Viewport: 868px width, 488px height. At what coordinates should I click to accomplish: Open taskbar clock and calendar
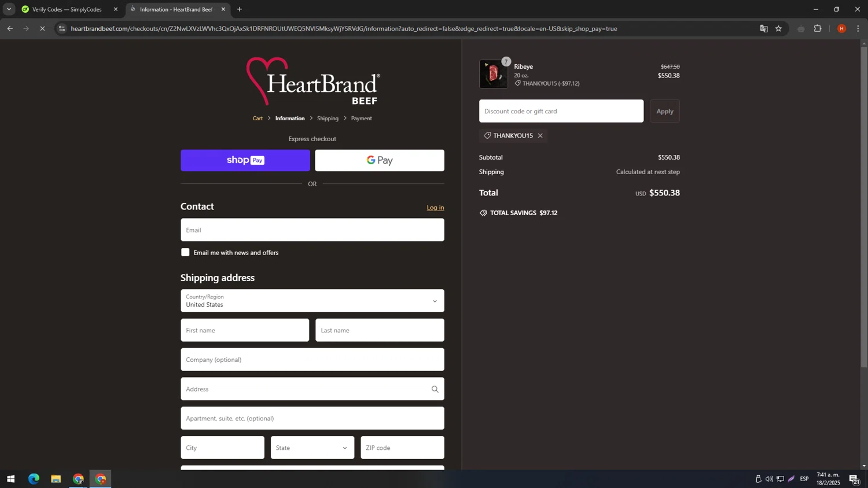[x=828, y=479]
